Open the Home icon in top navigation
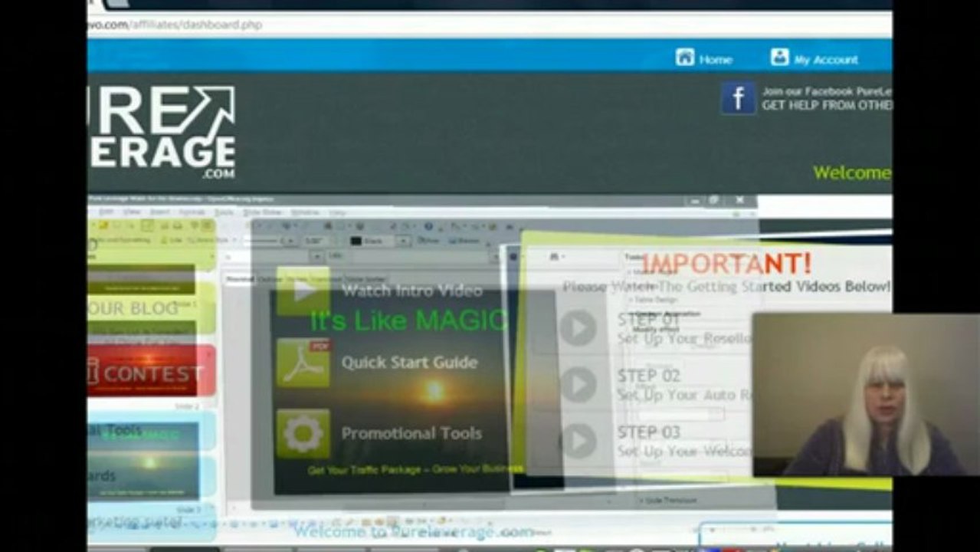Image resolution: width=980 pixels, height=552 pixels. [x=684, y=58]
